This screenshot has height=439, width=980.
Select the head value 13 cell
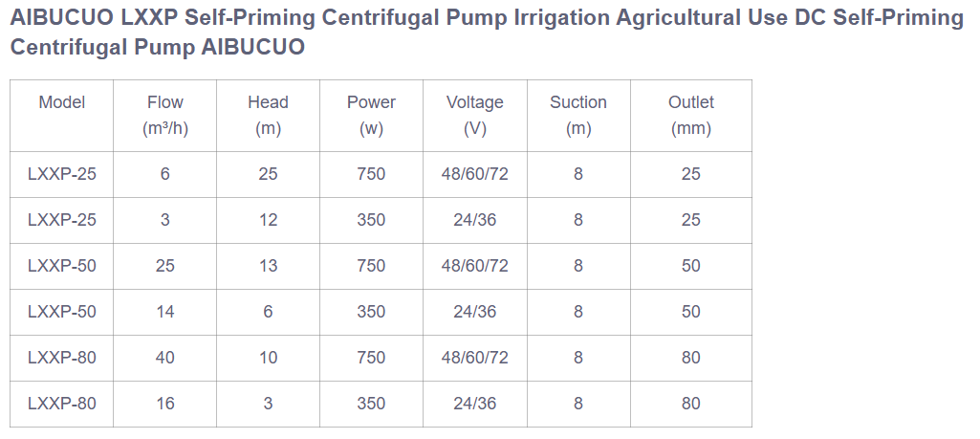coord(268,266)
